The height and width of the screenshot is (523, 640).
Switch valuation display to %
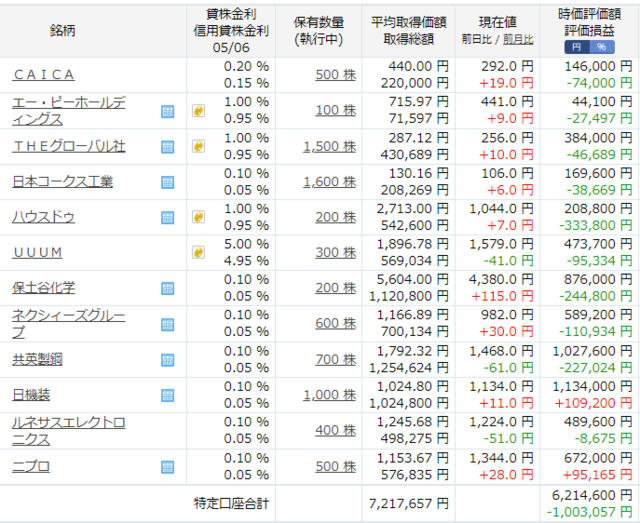[x=602, y=47]
